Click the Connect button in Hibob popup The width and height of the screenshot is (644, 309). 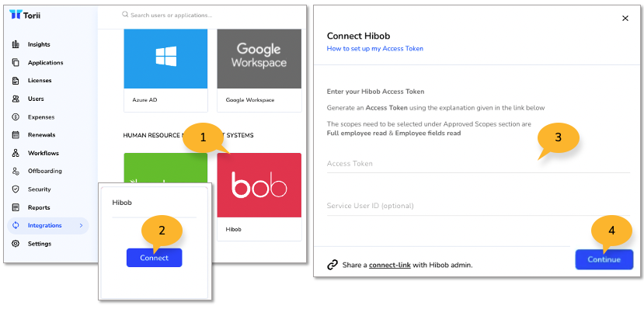click(154, 258)
